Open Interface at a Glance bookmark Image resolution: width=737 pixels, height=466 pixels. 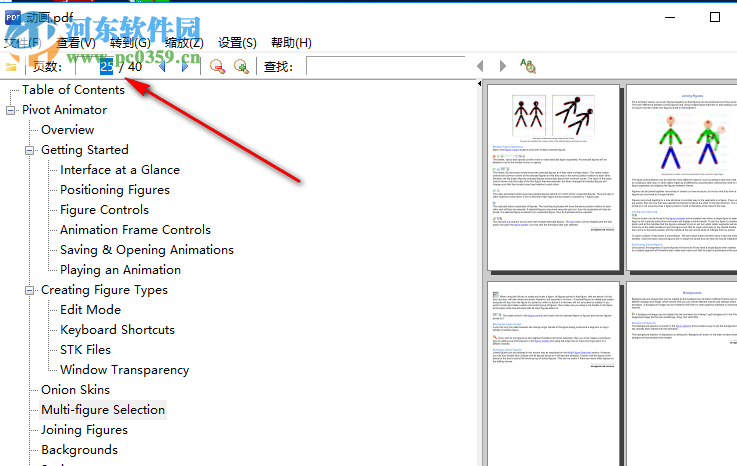coord(120,170)
